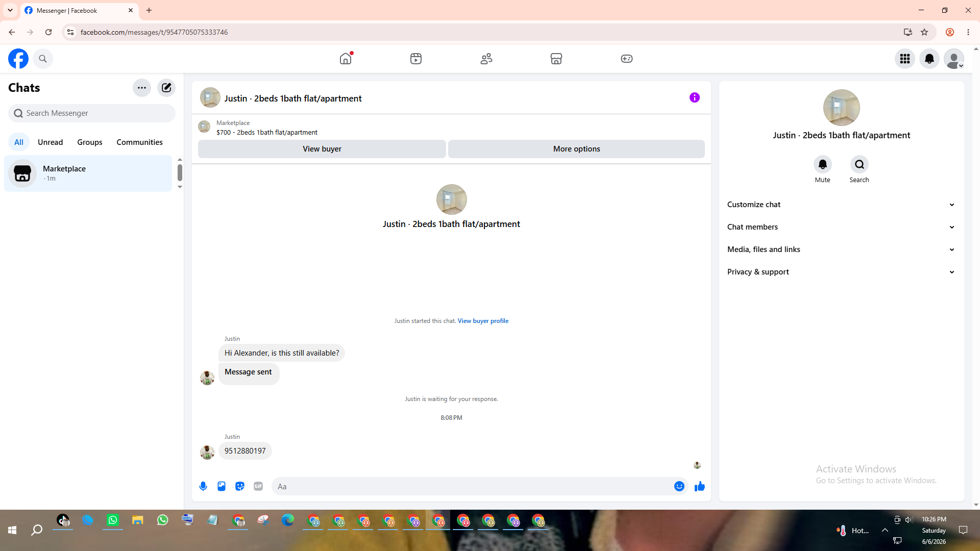Open the Friends icon in top navigation

click(x=486, y=59)
